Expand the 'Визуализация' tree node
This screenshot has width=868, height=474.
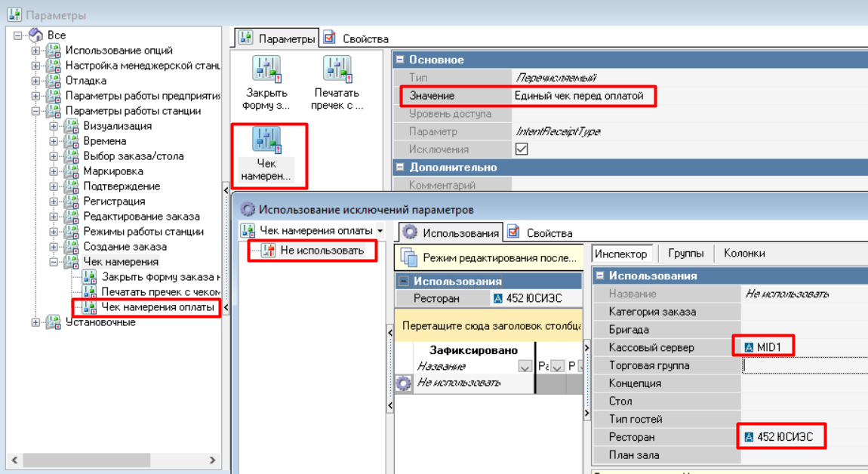(x=54, y=126)
